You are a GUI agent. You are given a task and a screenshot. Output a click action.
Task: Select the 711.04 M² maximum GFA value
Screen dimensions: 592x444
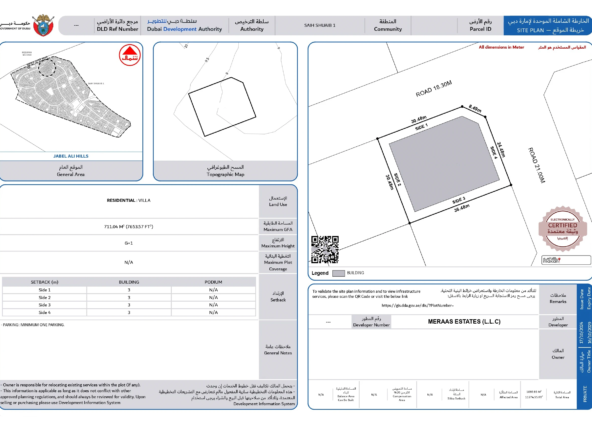click(128, 227)
